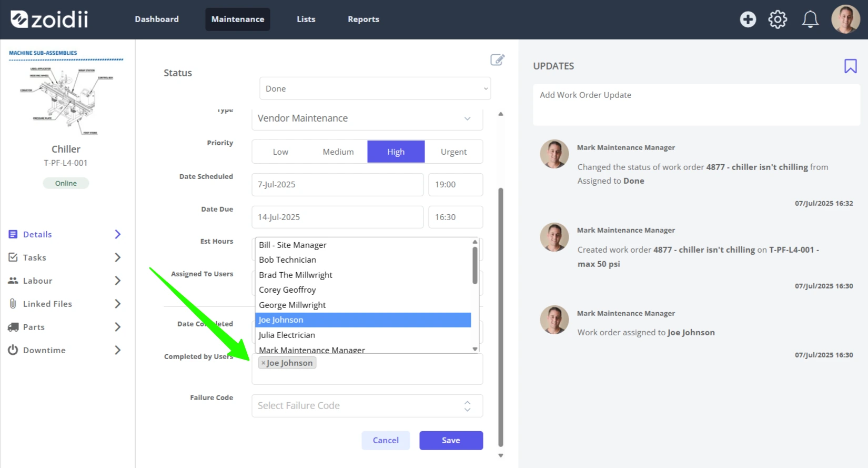Select Julia Electrician in list

(363, 335)
